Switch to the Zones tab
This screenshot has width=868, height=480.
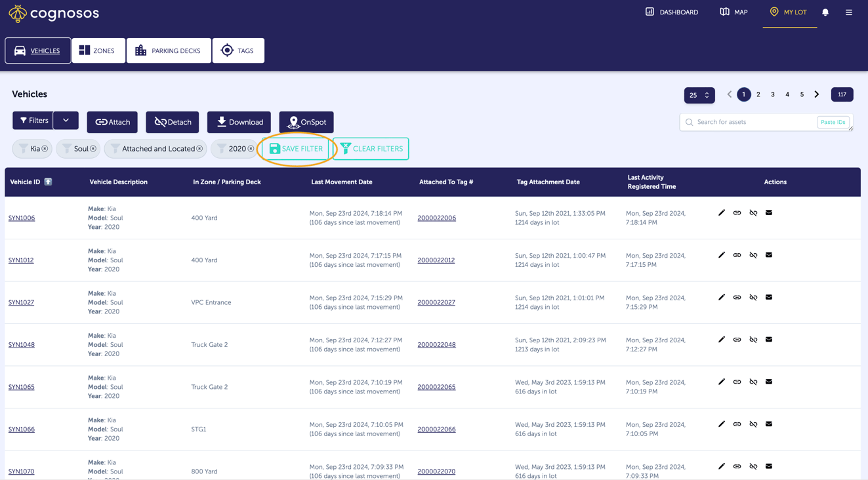(98, 50)
